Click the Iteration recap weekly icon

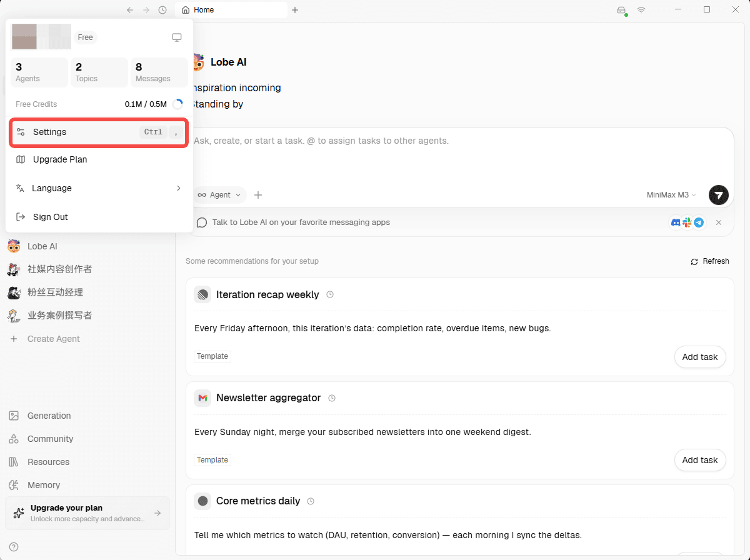pyautogui.click(x=202, y=294)
